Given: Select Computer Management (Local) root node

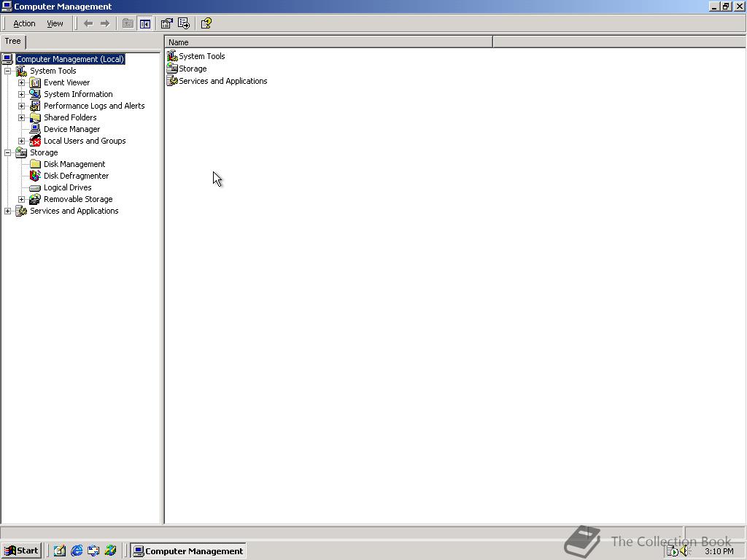Looking at the screenshot, I should pyautogui.click(x=70, y=59).
